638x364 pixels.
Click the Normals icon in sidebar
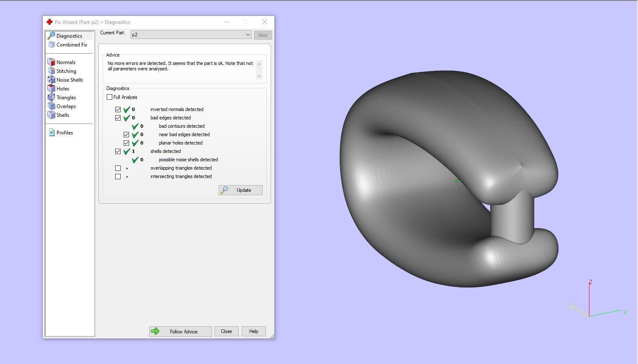tap(52, 62)
